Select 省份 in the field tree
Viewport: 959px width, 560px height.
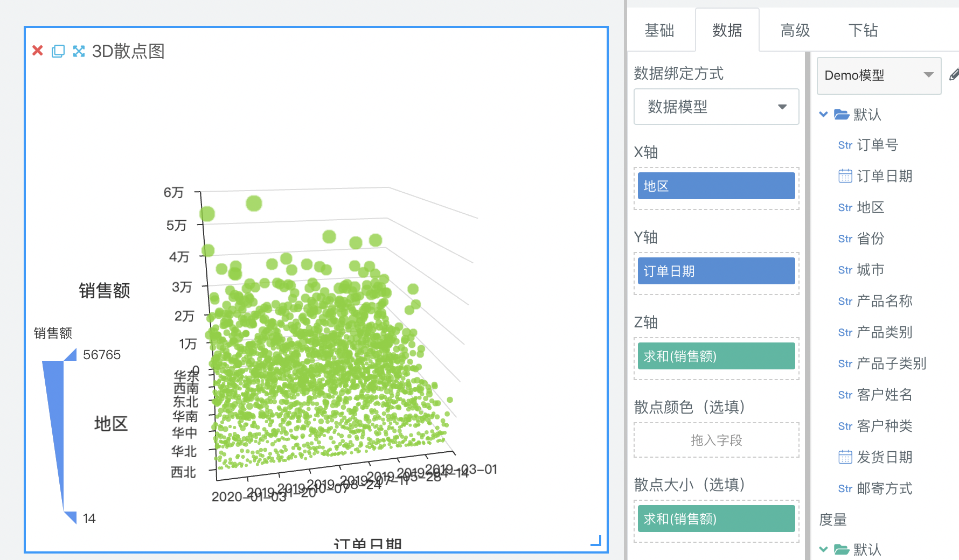pyautogui.click(x=870, y=239)
